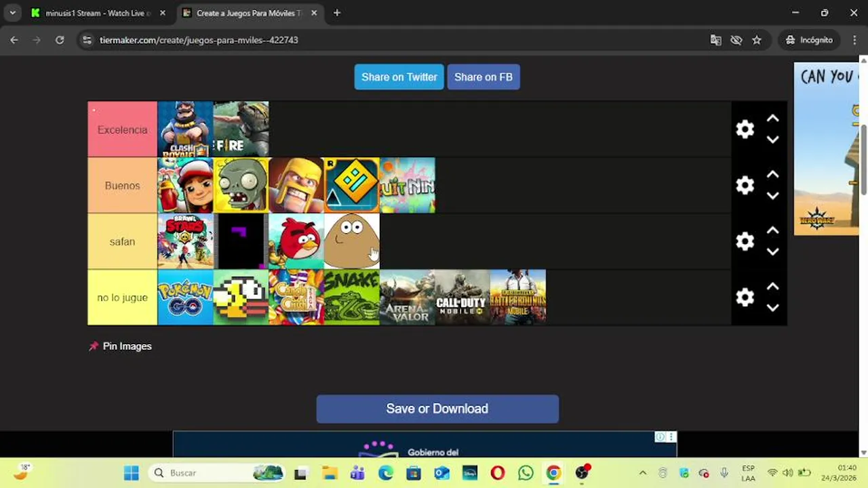Close the minusis1 Stream tab
The height and width of the screenshot is (488, 868).
[163, 13]
